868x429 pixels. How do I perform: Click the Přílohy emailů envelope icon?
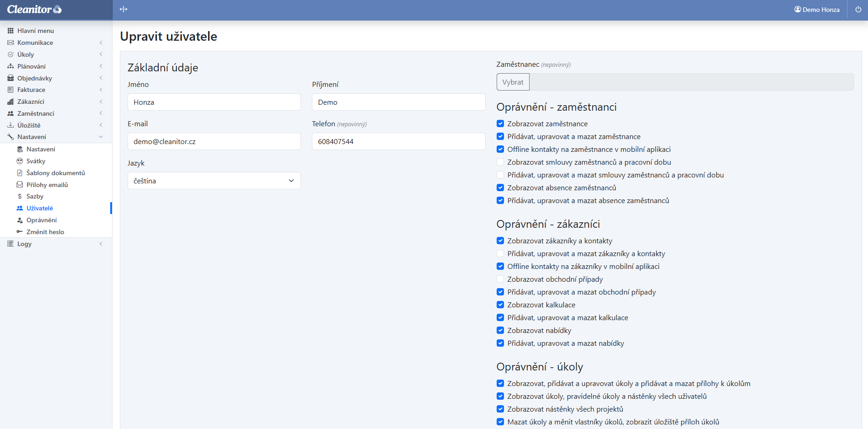coord(20,185)
